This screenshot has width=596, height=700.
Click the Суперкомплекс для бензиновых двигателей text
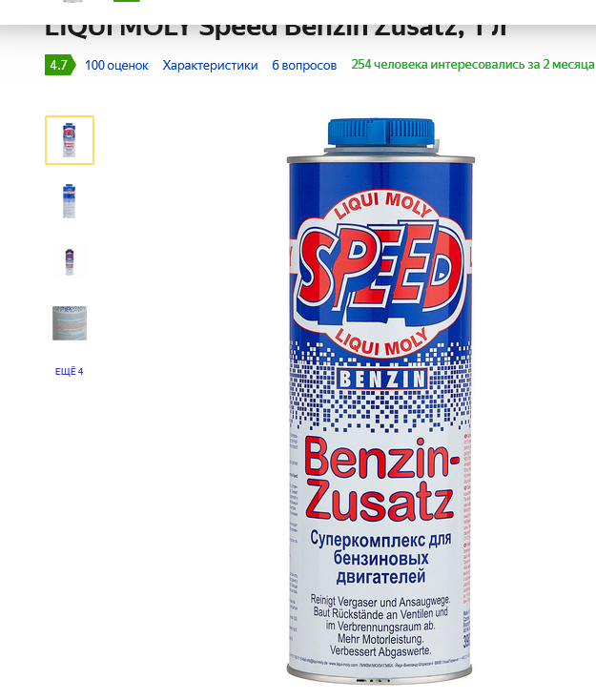point(380,558)
